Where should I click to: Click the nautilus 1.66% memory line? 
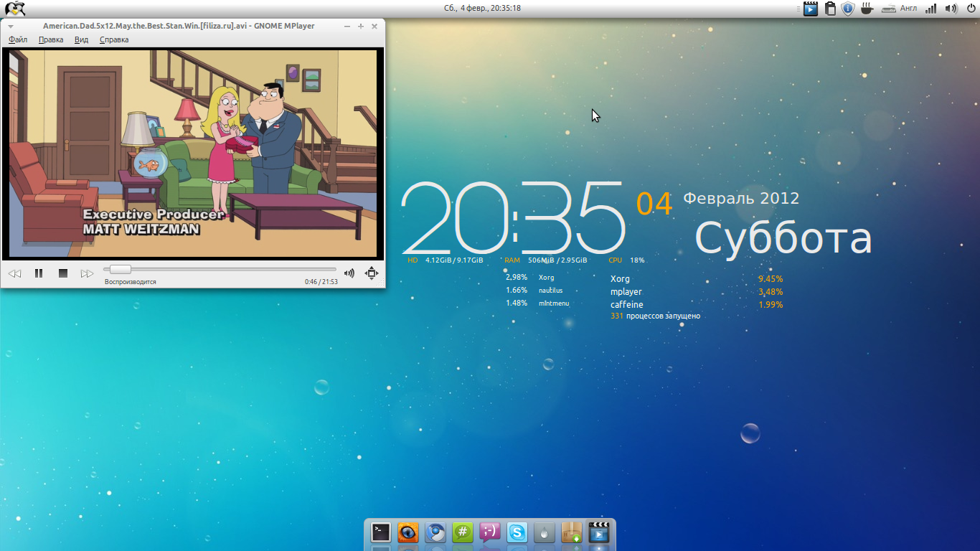[534, 291]
